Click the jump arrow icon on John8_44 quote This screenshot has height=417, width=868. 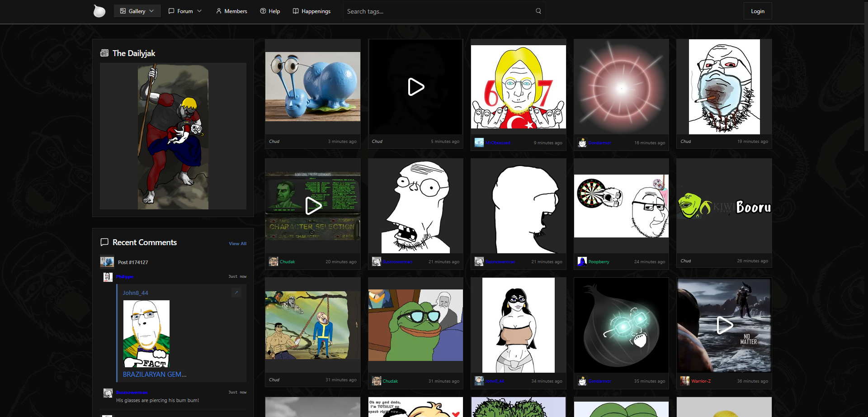[236, 293]
